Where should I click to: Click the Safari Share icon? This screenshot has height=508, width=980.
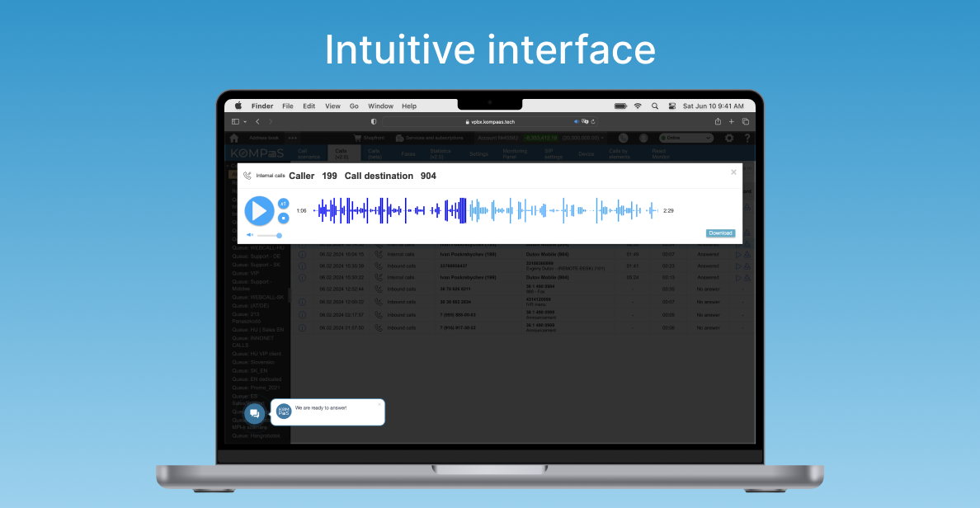click(718, 121)
